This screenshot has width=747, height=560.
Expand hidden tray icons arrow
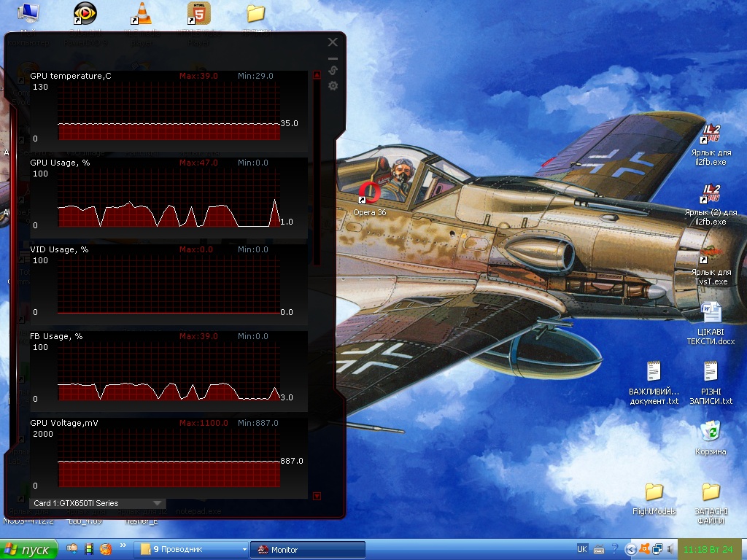[630, 550]
